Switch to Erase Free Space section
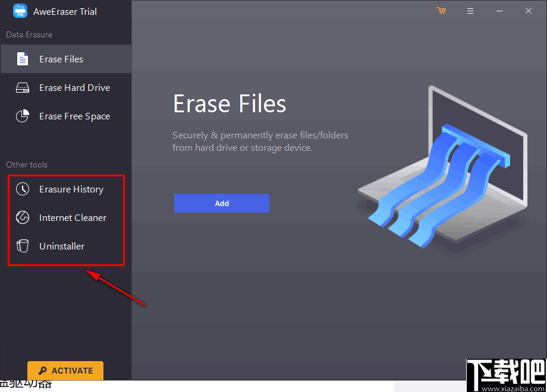The height and width of the screenshot is (392, 547). 66,116
